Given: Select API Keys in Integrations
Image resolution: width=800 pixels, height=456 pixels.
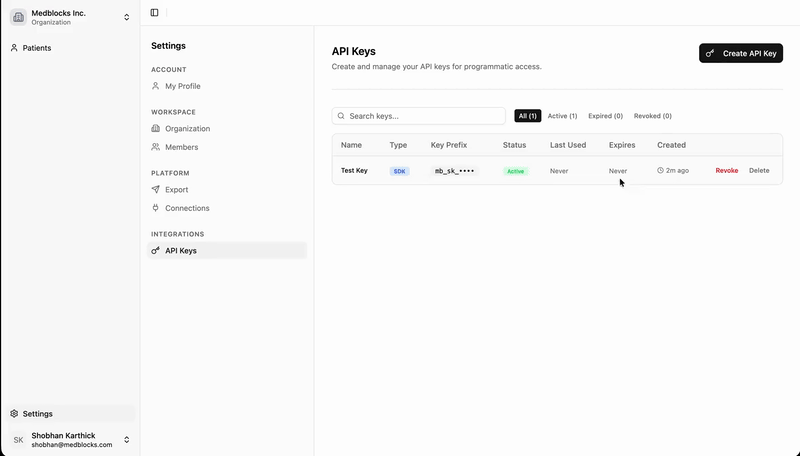Looking at the screenshot, I should pyautogui.click(x=227, y=250).
